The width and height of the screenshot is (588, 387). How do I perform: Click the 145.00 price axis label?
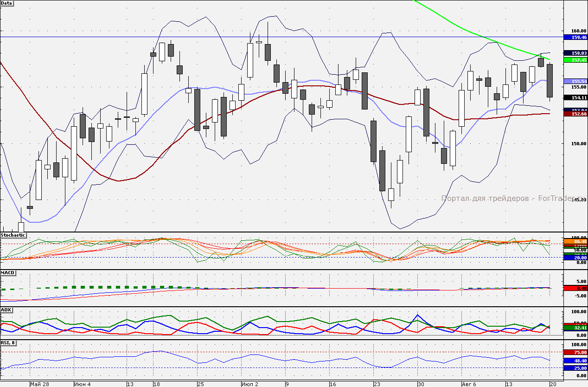point(578,200)
